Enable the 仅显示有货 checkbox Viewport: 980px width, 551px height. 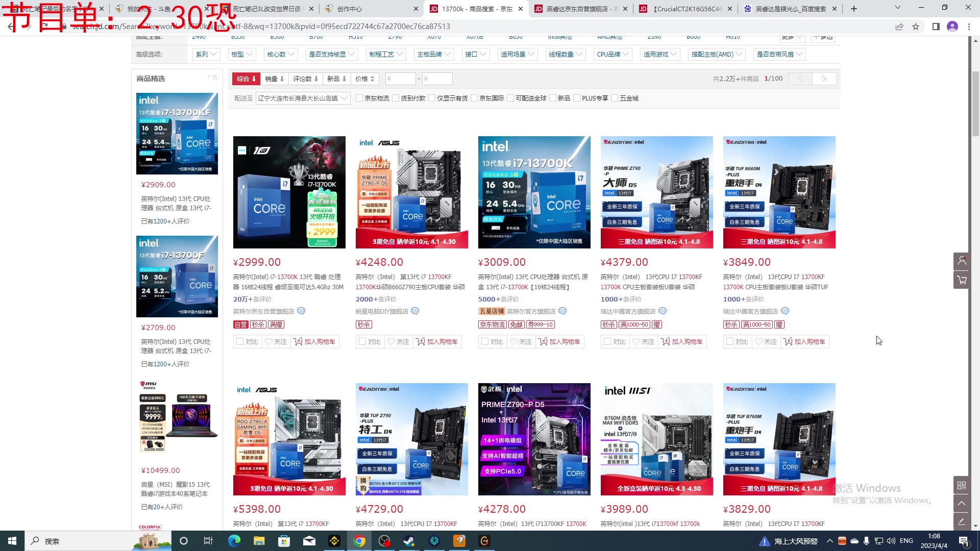(432, 98)
